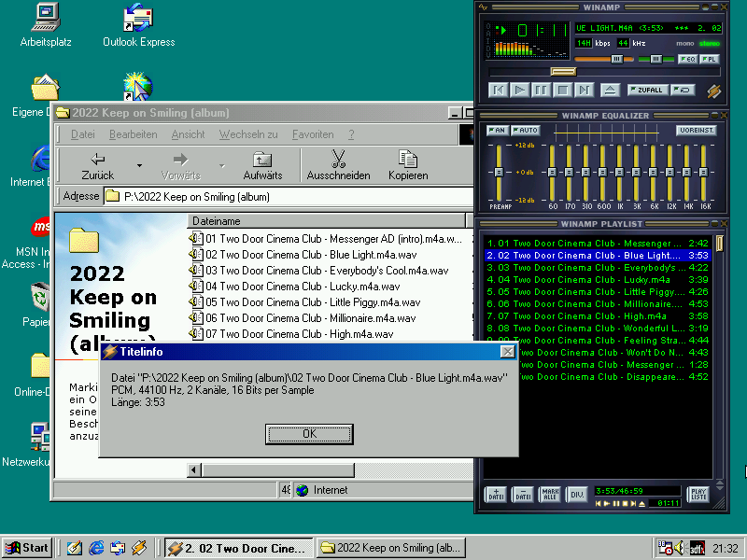Click Keep on Smiling folder taskbar button

391,548
